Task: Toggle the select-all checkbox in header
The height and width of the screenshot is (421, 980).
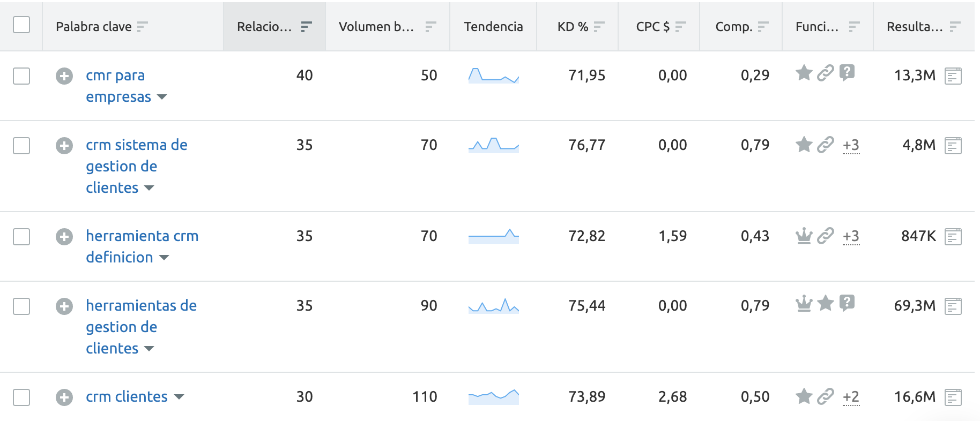Action: pyautogui.click(x=21, y=25)
